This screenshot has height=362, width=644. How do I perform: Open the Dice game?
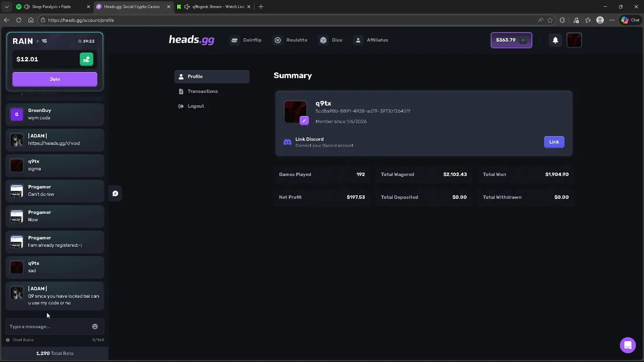click(x=331, y=40)
